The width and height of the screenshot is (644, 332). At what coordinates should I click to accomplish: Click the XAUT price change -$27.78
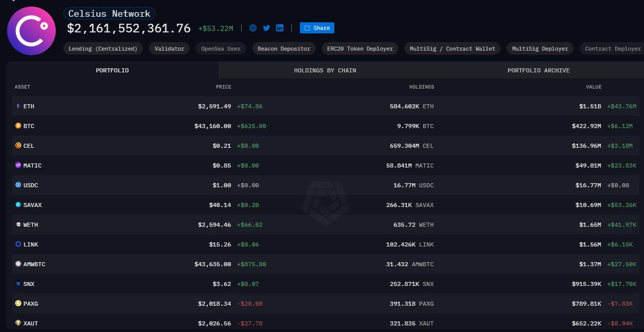pyautogui.click(x=250, y=323)
